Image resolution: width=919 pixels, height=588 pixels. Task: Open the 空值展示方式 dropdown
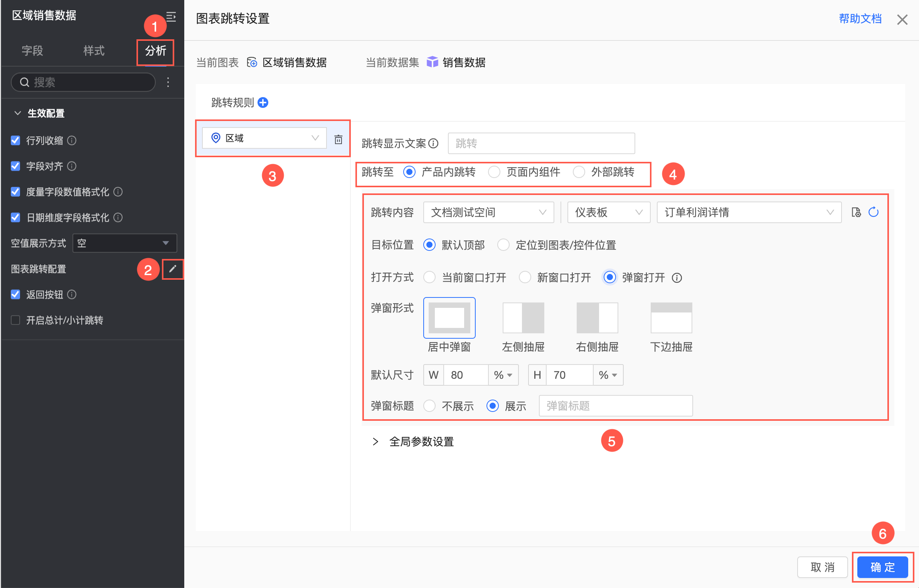coord(124,243)
